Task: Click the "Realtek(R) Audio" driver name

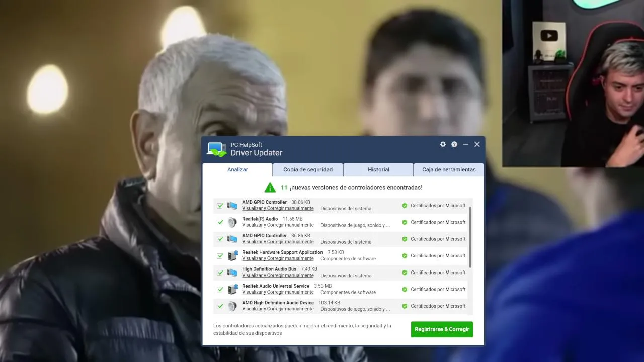Action: [x=260, y=219]
